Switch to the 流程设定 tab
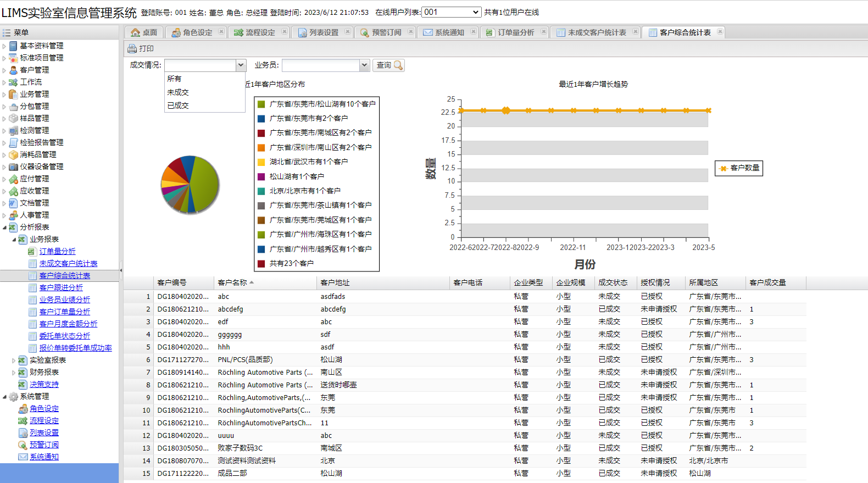 [260, 32]
